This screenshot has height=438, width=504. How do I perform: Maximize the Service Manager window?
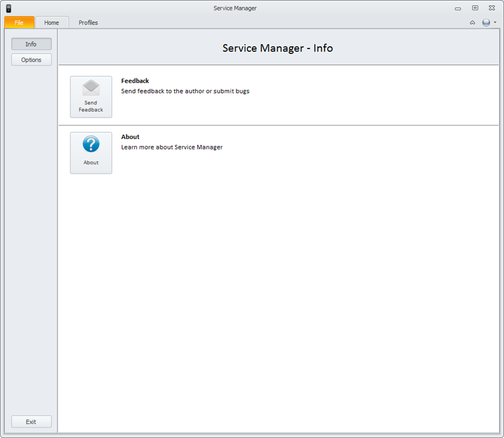click(475, 8)
